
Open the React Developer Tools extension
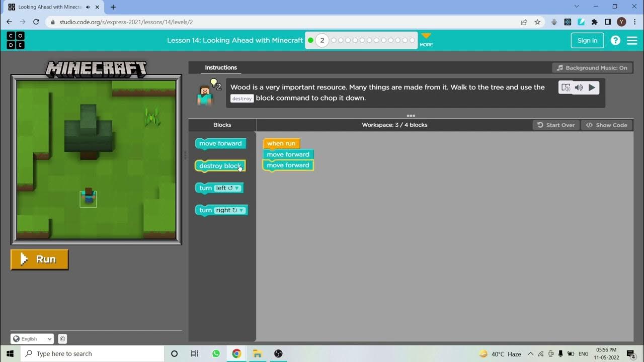(x=568, y=22)
